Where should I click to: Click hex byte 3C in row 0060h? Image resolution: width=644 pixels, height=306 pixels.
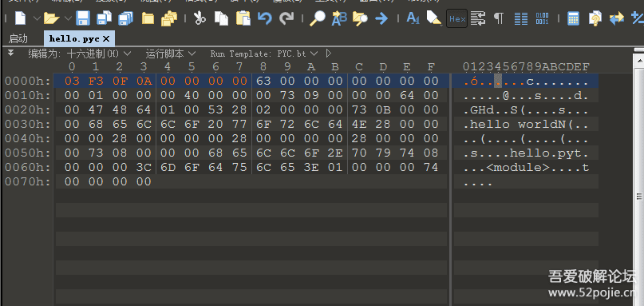144,168
